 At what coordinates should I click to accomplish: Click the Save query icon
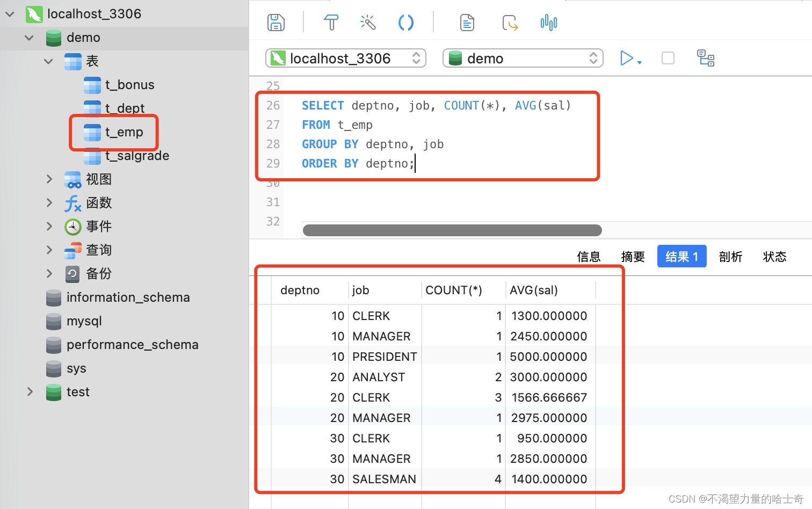pyautogui.click(x=275, y=23)
